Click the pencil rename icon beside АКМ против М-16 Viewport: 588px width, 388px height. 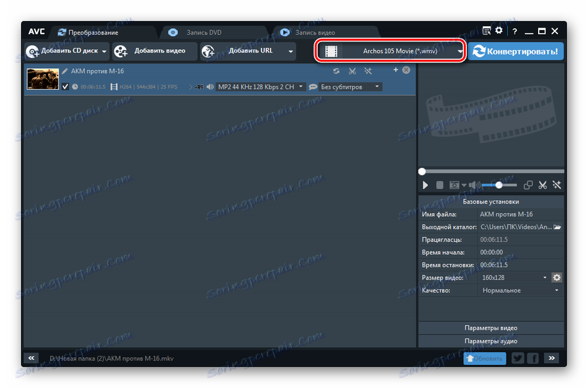[x=65, y=71]
